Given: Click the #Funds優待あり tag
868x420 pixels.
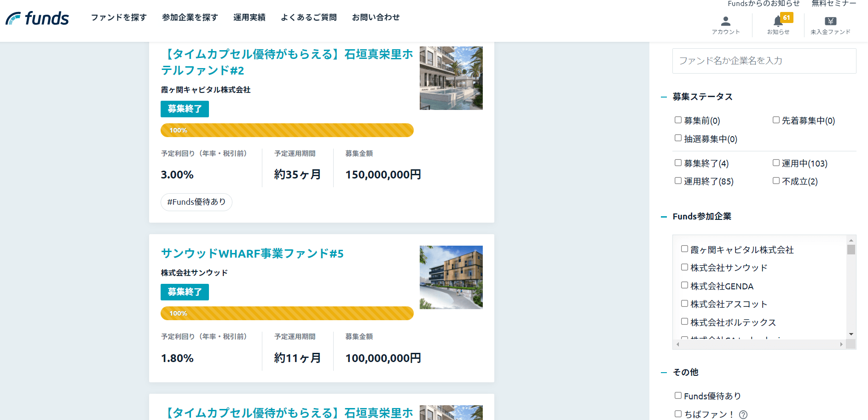Looking at the screenshot, I should coord(197,202).
